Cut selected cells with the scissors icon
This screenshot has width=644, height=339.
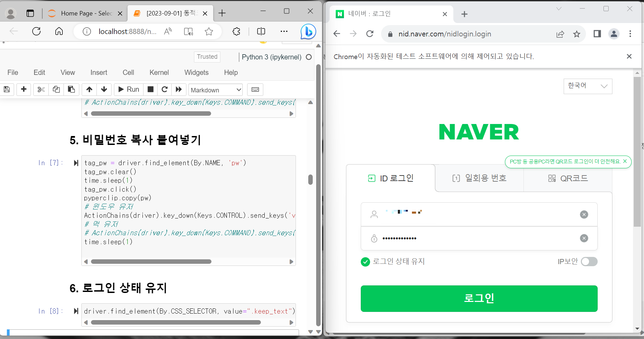(41, 90)
